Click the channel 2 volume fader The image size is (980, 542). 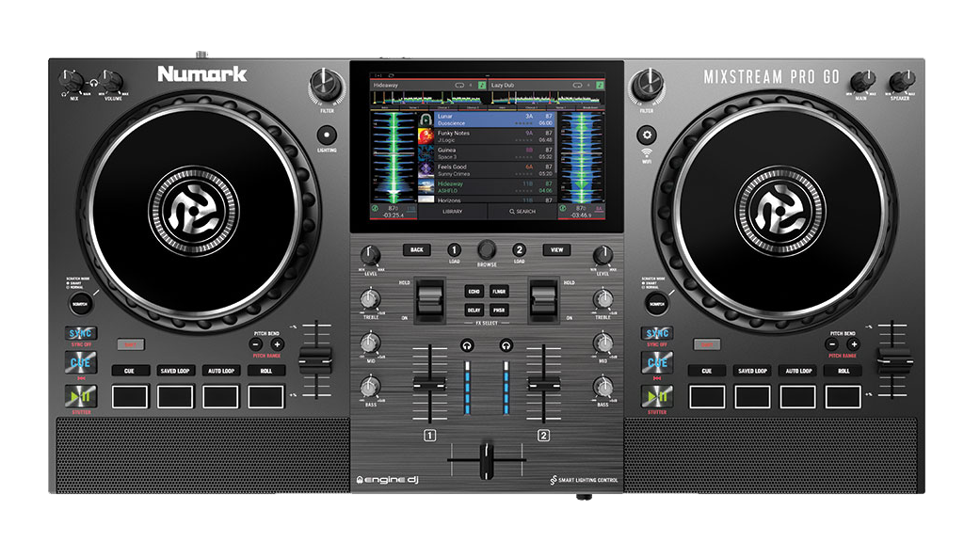tap(544, 383)
